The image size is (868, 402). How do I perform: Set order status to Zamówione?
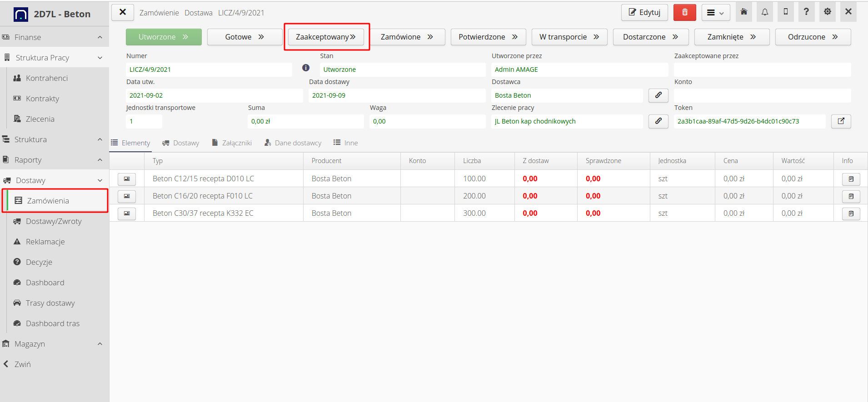(x=406, y=37)
